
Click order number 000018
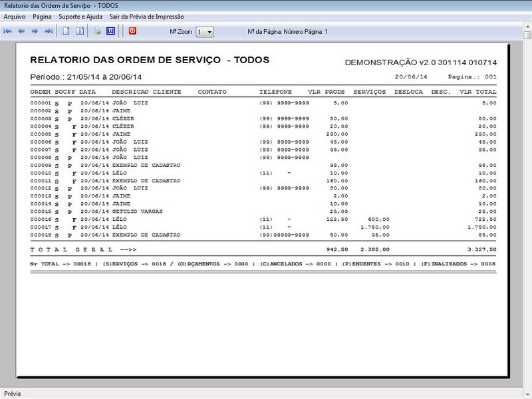pos(41,235)
